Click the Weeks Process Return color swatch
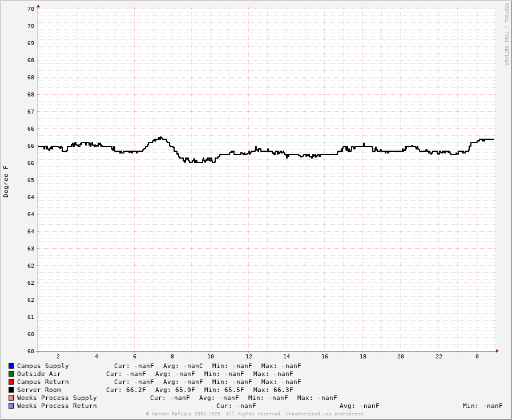 pos(11,406)
